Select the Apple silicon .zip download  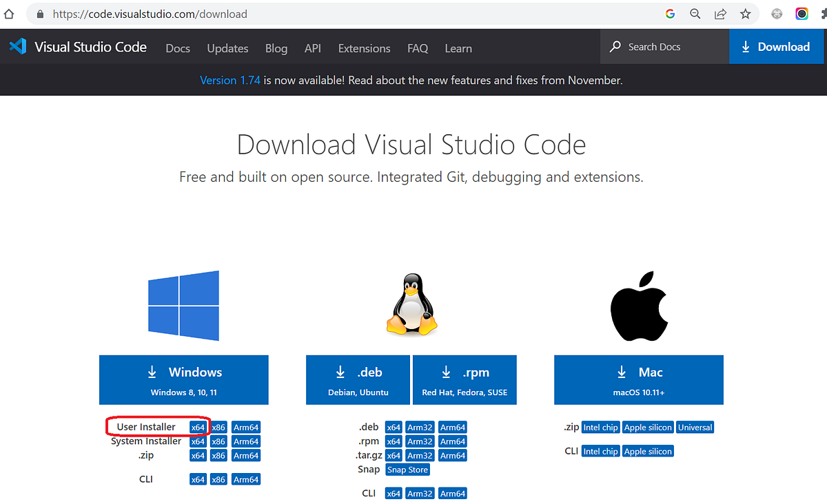click(x=648, y=427)
